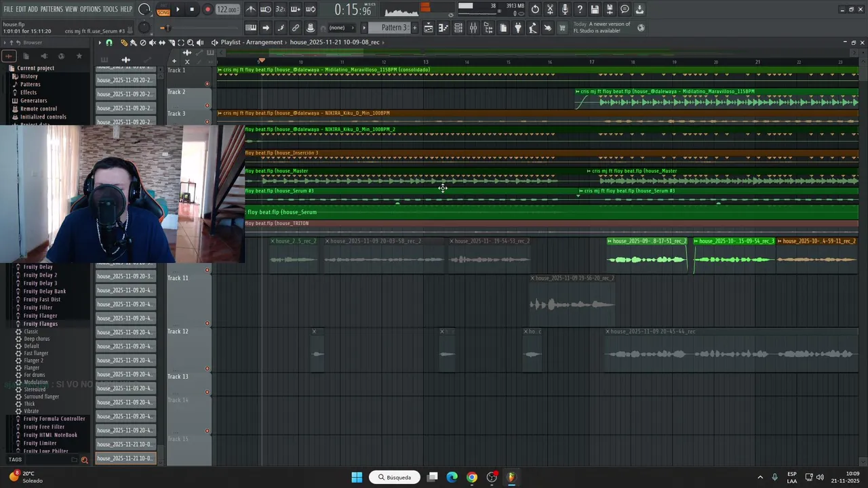Toggle the 3-2-1 recording countdown
The image size is (868, 488).
(x=281, y=9)
